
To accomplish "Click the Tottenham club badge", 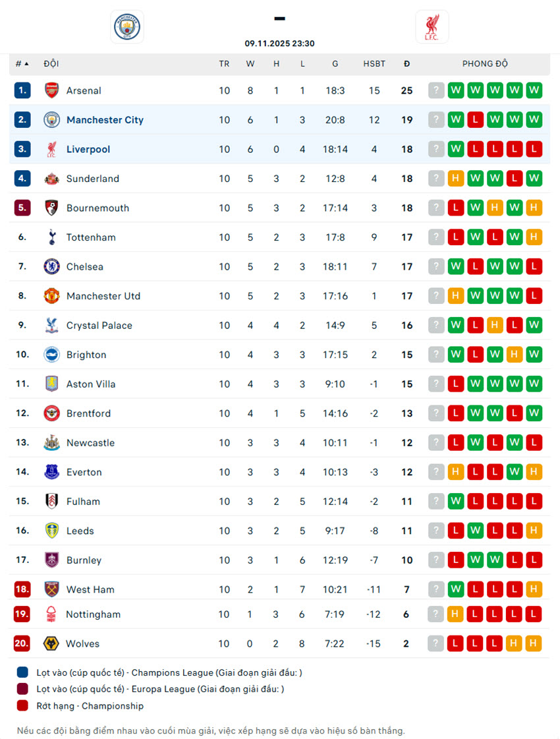I will coord(51,237).
